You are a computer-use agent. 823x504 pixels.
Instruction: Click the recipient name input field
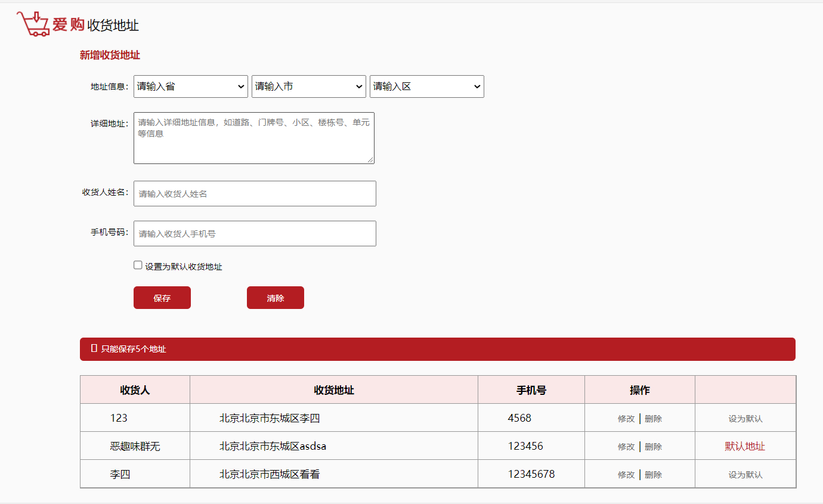254,193
